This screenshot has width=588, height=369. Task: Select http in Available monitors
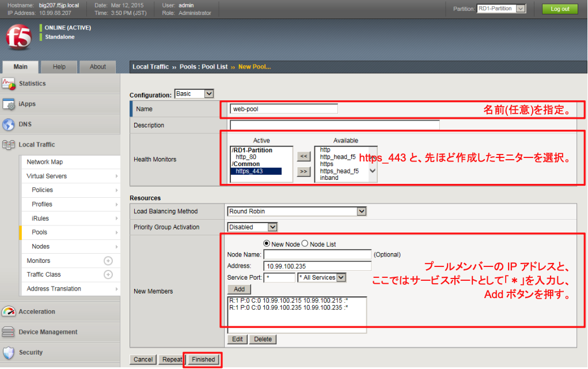[325, 150]
